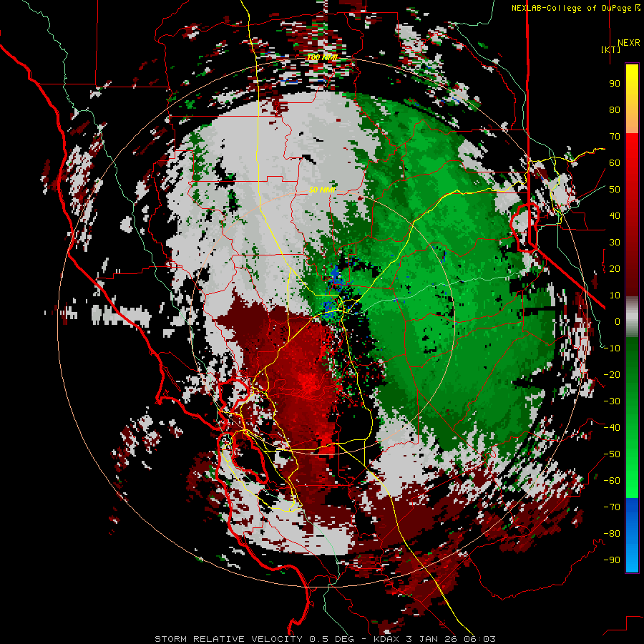Select the -50 legend value

click(612, 454)
